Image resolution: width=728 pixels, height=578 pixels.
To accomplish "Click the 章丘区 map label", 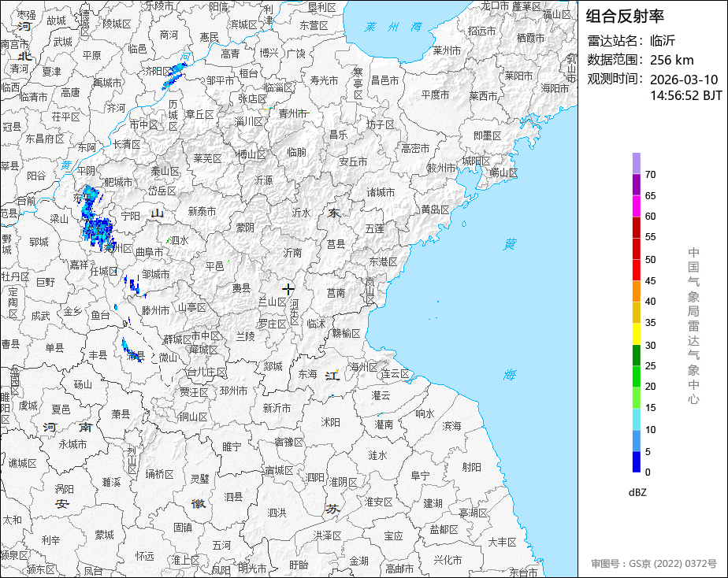I will pos(199,114).
